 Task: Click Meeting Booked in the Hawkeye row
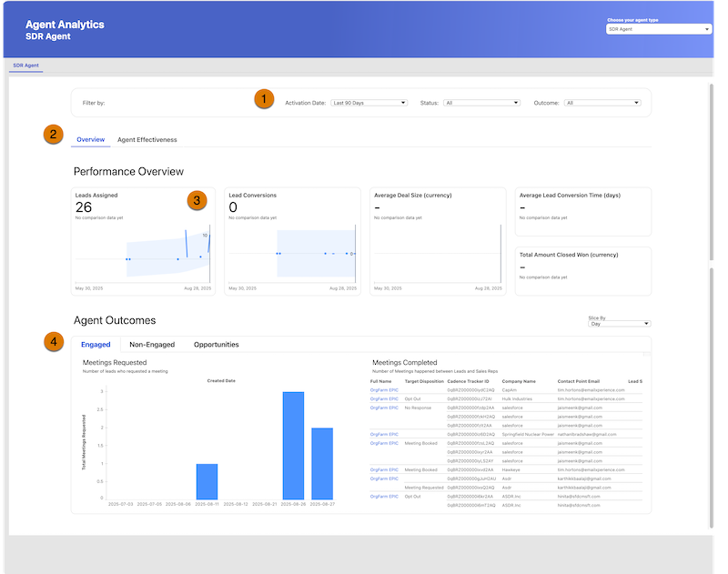pos(420,469)
